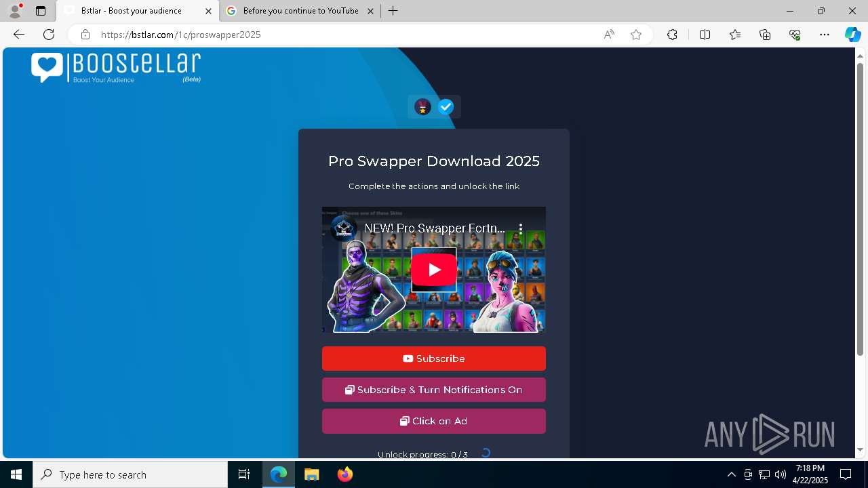
Task: Launch Firefox from taskbar
Action: coord(345,474)
